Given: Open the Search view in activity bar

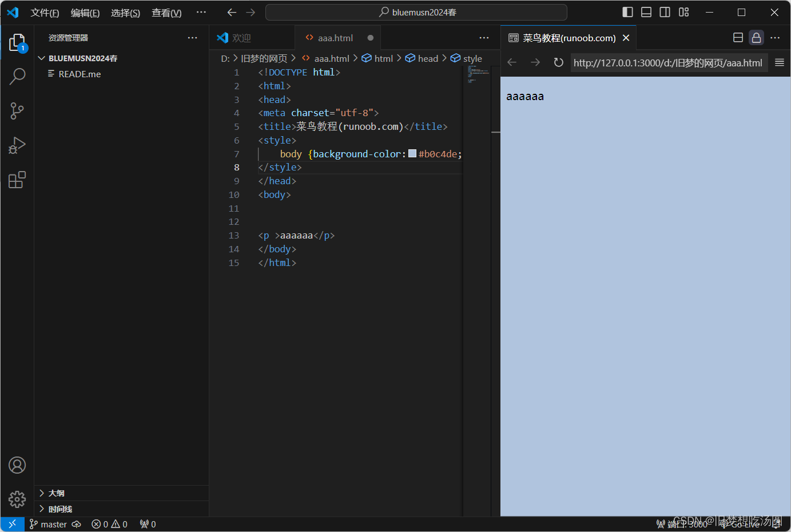Looking at the screenshot, I should pyautogui.click(x=17, y=76).
